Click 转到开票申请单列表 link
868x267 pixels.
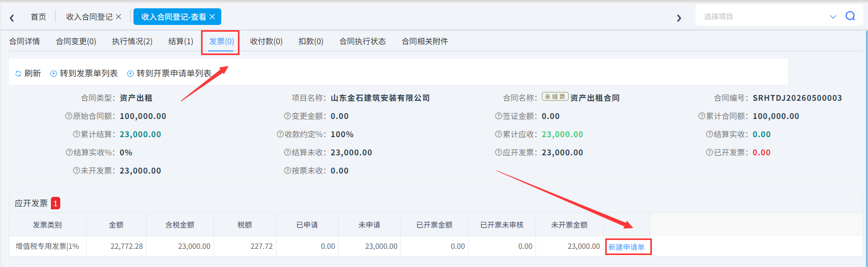point(174,74)
